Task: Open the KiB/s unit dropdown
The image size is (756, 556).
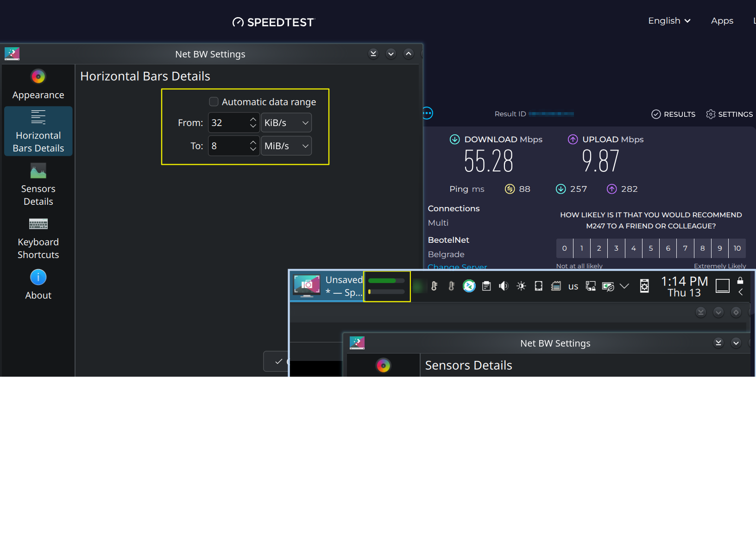Action: (x=286, y=123)
